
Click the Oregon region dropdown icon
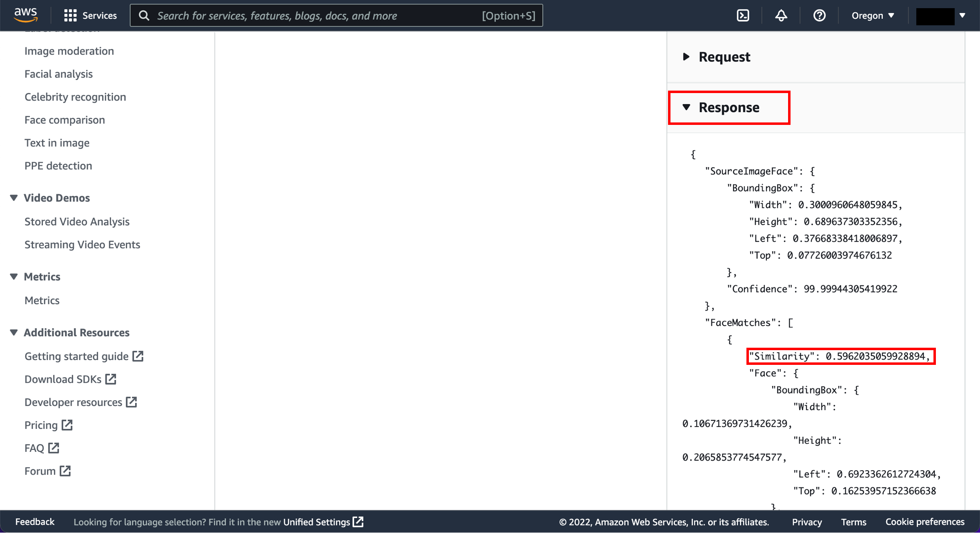pyautogui.click(x=895, y=15)
